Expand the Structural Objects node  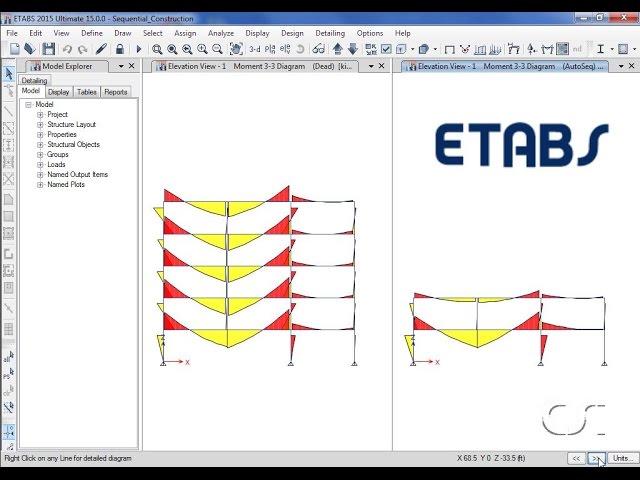(x=40, y=144)
